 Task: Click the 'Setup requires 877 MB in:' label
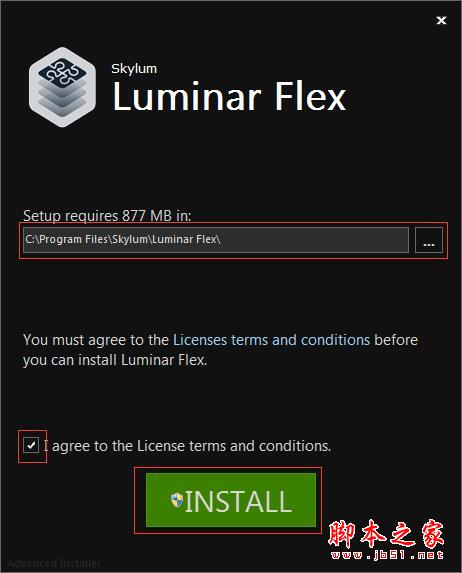point(107,216)
